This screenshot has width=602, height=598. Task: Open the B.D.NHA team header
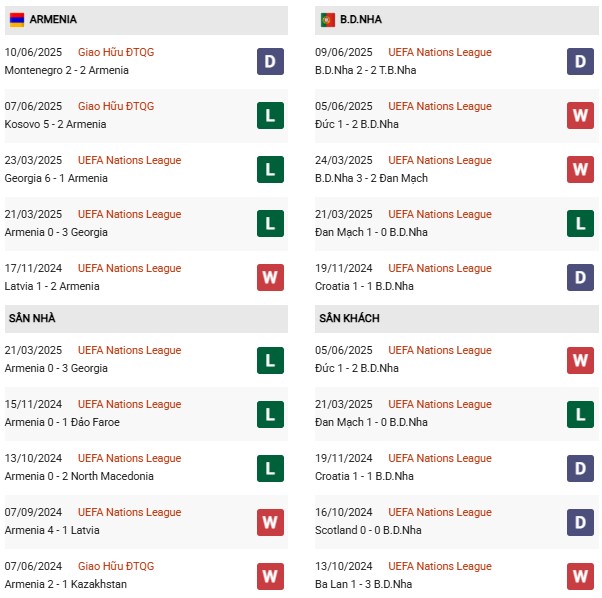[361, 19]
